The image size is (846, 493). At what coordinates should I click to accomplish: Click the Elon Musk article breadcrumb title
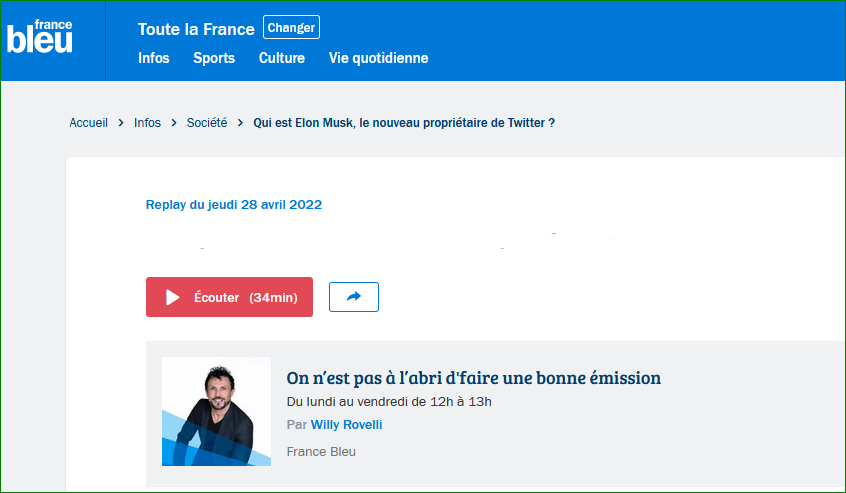404,123
